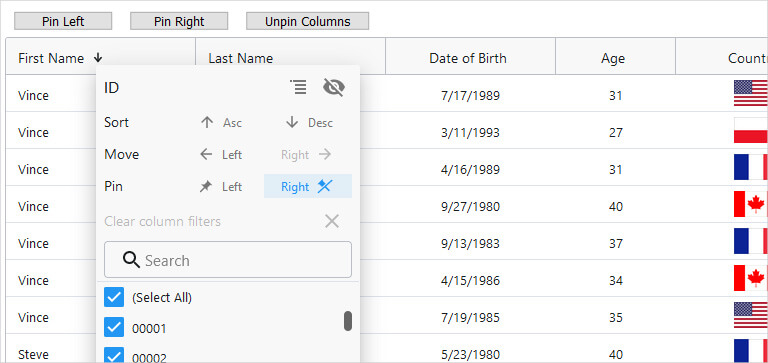Uncheck the 00002 filter checkbox

click(114, 356)
